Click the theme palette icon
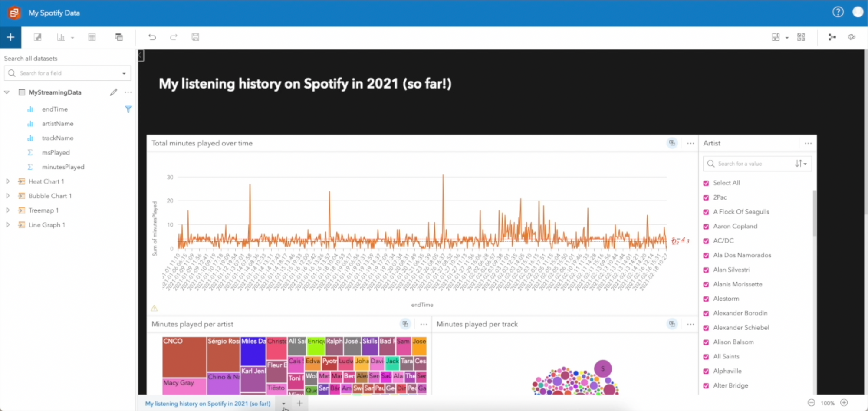Screen dimensions: 868x411 [x=852, y=37]
